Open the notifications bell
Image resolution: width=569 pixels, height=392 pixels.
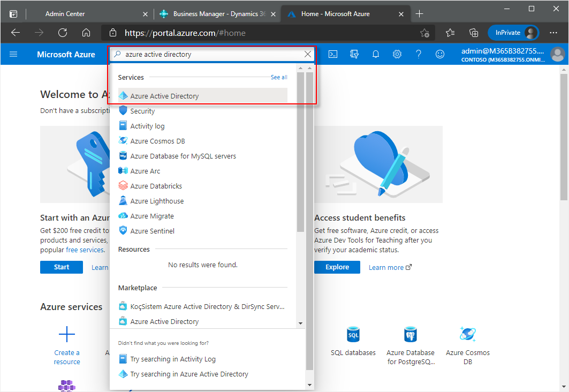pyautogui.click(x=376, y=54)
